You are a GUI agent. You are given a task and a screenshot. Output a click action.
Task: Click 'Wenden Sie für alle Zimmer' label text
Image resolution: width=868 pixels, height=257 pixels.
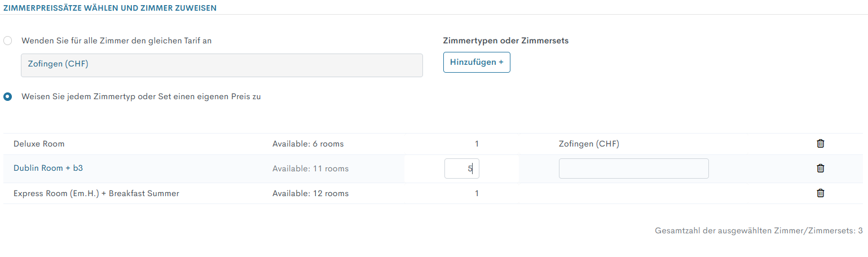[116, 41]
